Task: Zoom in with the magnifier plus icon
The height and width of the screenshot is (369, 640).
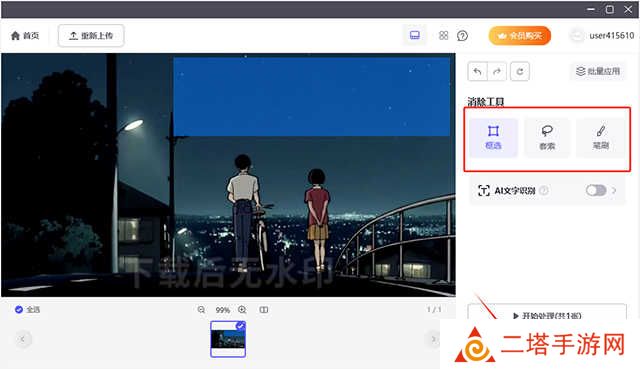Action: (242, 310)
